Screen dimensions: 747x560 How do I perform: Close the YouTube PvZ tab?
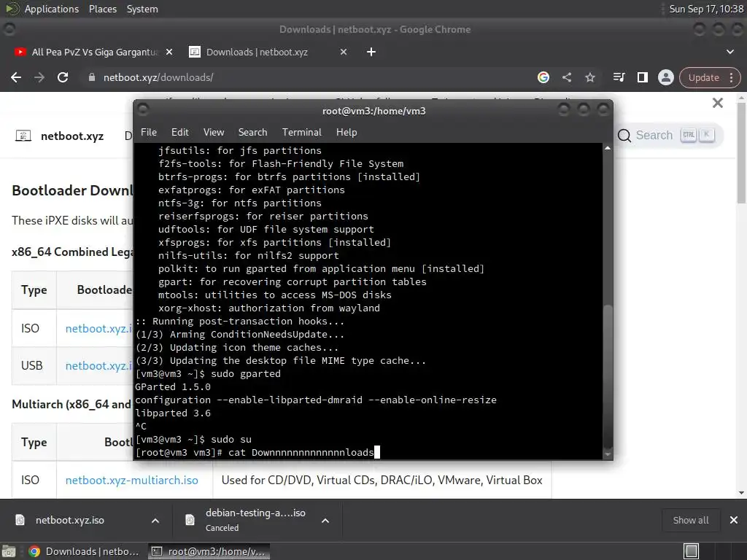(169, 52)
